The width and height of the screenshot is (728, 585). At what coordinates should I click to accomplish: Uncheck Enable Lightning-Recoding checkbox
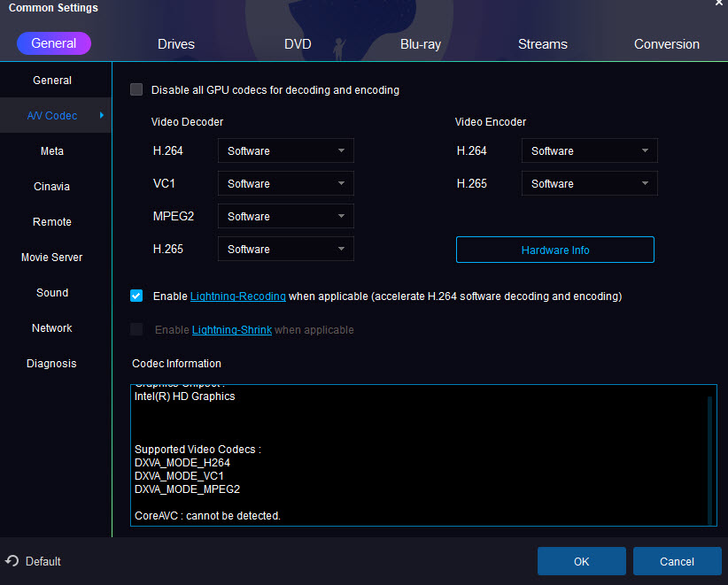tap(136, 296)
